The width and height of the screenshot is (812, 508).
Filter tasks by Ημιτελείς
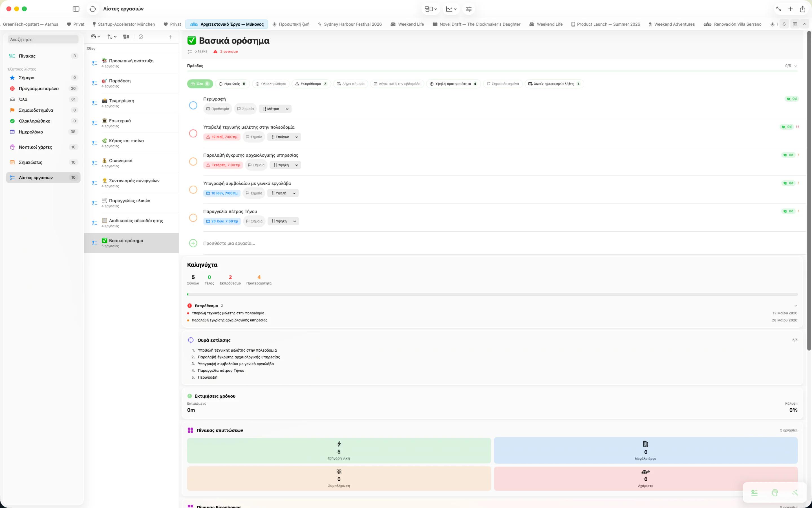point(232,84)
